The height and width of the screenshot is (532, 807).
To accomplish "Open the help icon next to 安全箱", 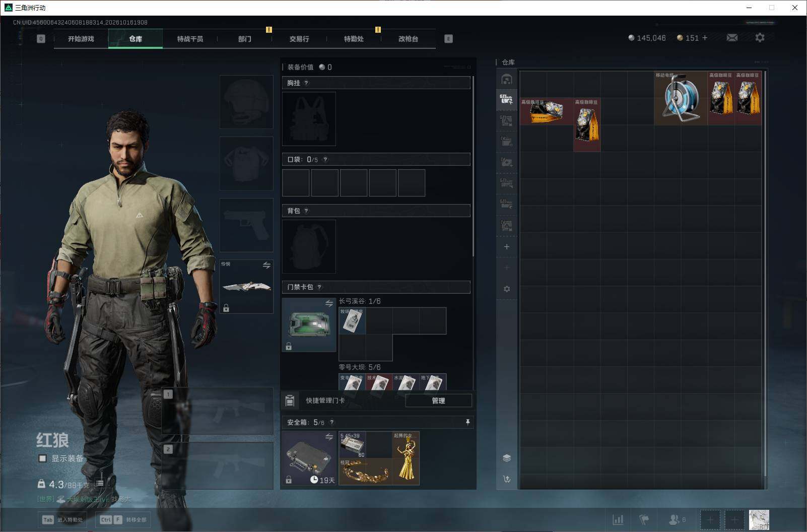I will tap(331, 423).
